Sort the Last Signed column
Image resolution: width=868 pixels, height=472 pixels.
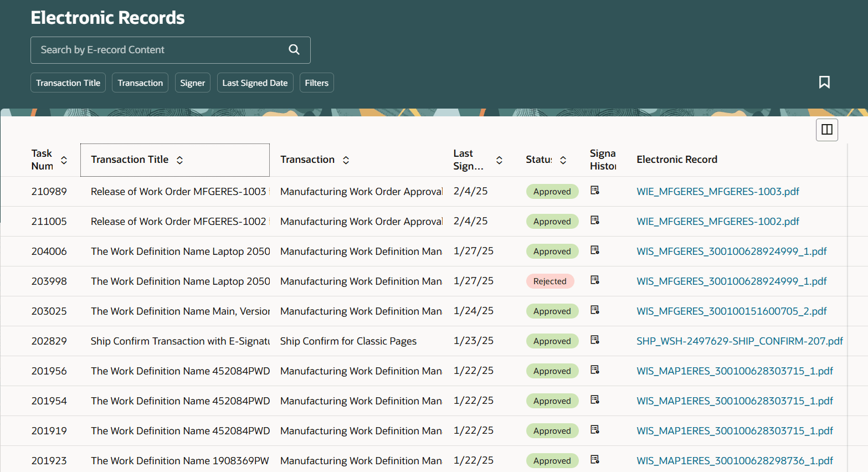pos(499,160)
